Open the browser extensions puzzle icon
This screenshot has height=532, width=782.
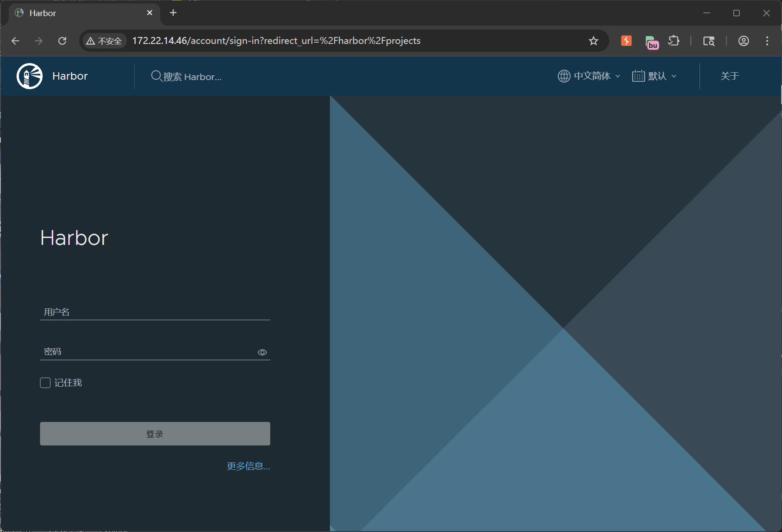pyautogui.click(x=673, y=41)
